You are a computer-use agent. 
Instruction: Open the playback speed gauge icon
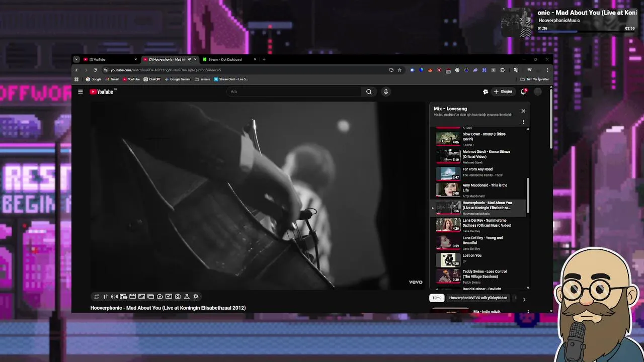tap(159, 297)
